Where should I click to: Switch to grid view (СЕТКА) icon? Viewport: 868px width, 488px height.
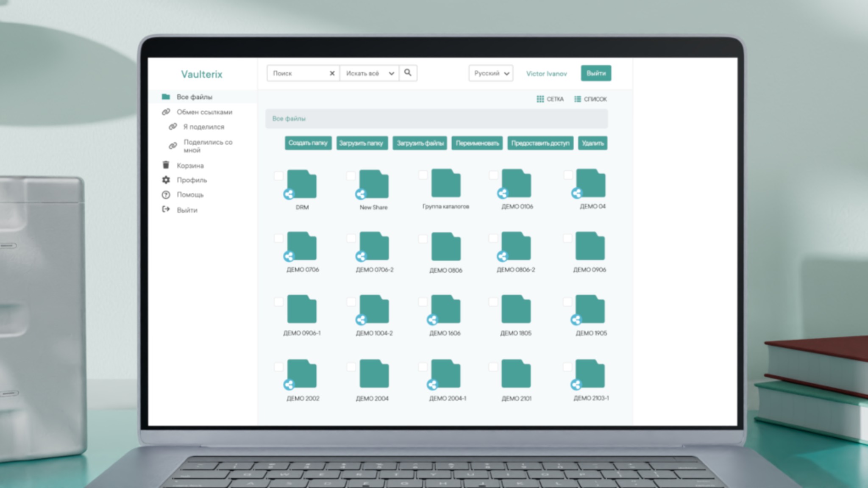pyautogui.click(x=540, y=99)
